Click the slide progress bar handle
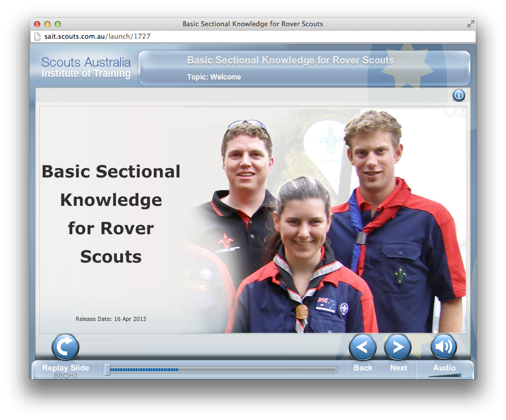The height and width of the screenshot is (420, 506). pos(107,369)
